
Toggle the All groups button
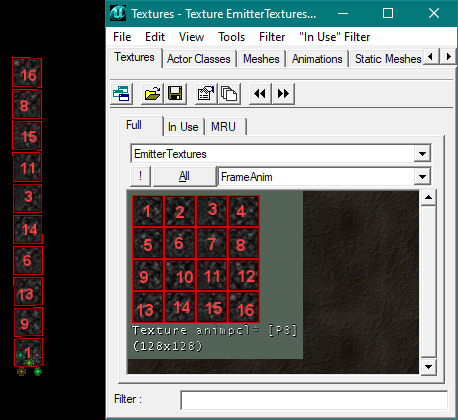click(184, 176)
